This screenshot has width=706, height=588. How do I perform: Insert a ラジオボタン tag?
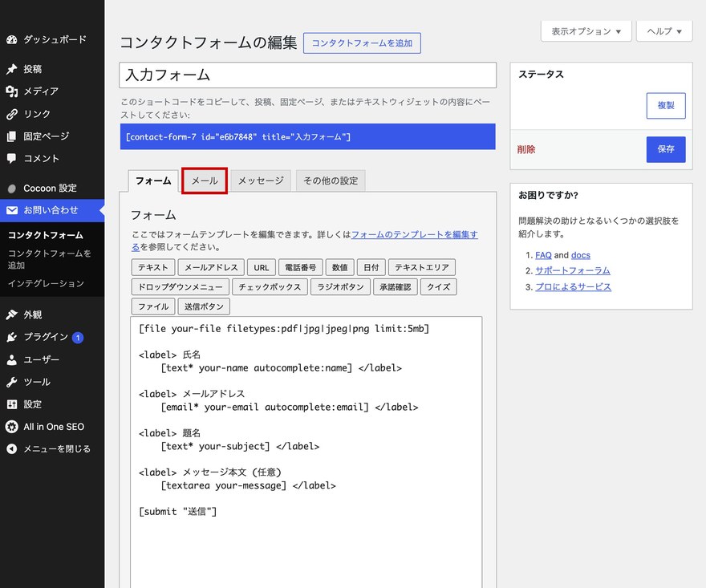point(340,287)
